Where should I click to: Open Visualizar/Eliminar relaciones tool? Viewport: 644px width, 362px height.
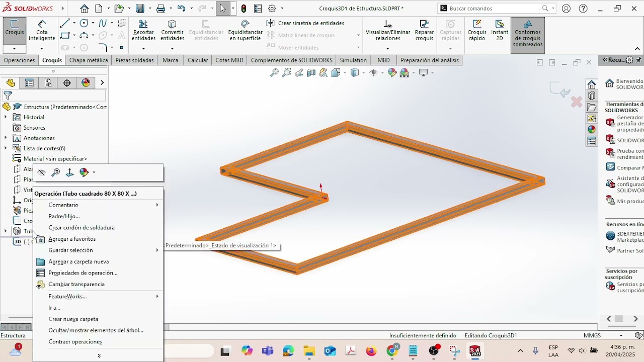pyautogui.click(x=388, y=31)
